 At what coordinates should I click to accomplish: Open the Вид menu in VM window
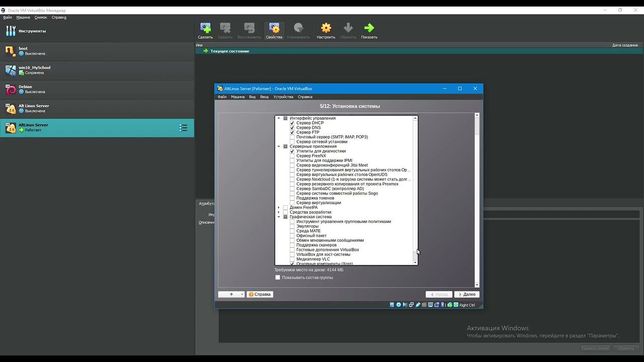pos(252,97)
